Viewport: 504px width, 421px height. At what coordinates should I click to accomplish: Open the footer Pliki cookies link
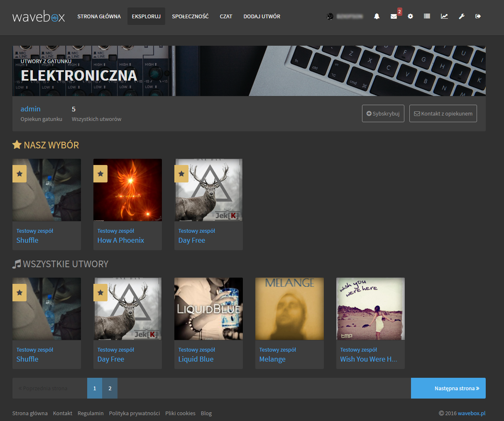click(x=180, y=413)
